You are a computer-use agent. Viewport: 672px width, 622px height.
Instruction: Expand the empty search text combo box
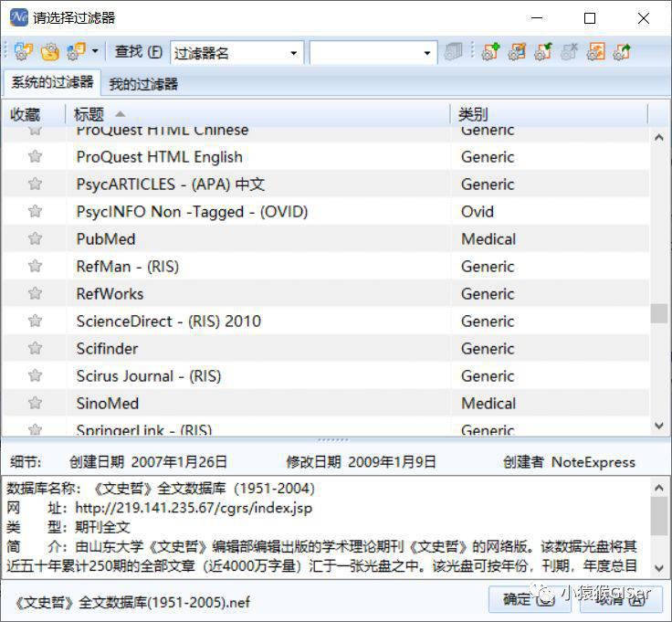point(427,53)
